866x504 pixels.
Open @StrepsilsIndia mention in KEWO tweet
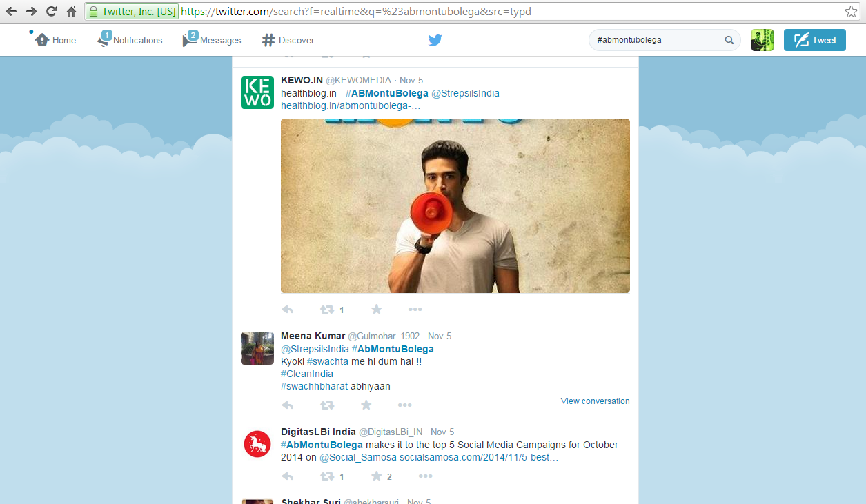[466, 93]
